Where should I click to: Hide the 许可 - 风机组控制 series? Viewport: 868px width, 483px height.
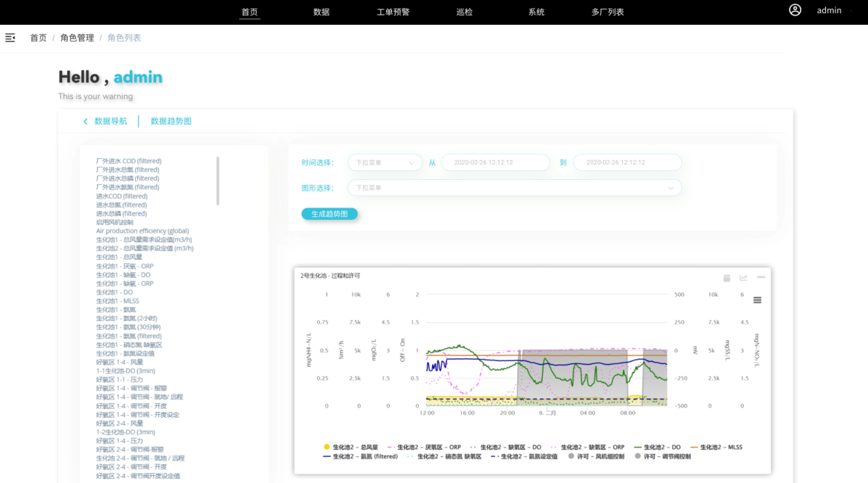598,456
